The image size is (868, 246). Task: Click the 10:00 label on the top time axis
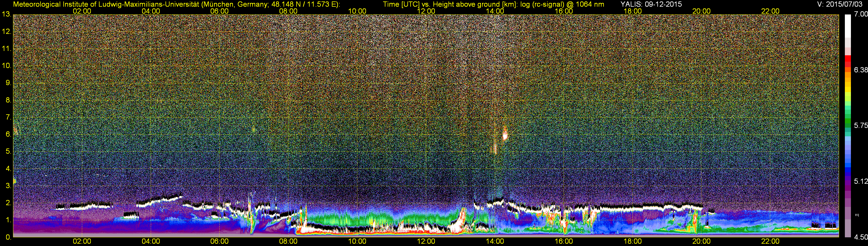[x=357, y=11]
